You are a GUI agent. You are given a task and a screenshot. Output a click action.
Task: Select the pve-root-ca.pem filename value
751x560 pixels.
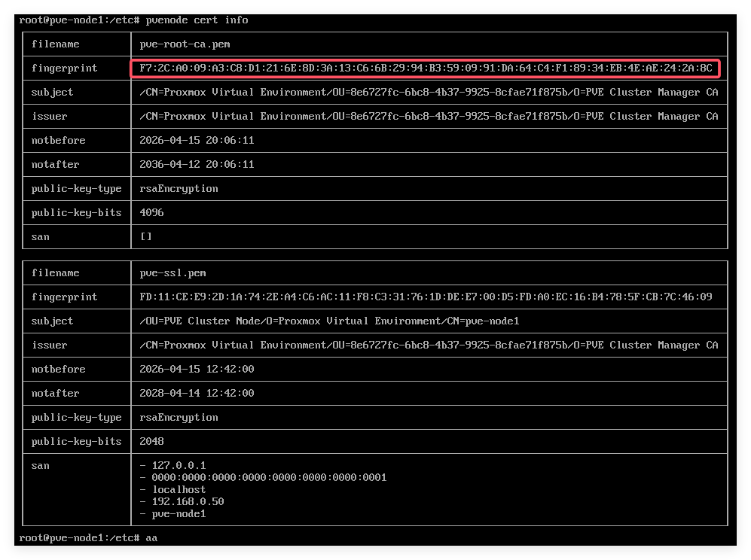[185, 44]
